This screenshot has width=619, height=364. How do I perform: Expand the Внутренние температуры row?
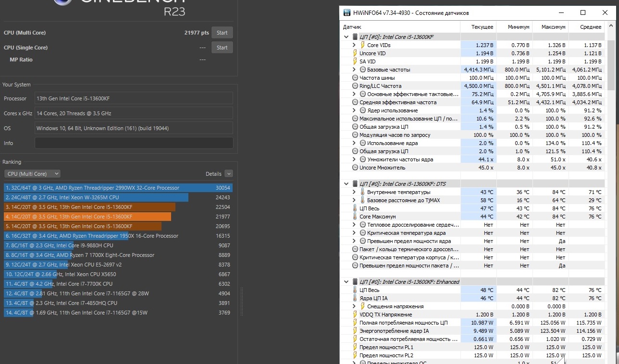354,192
